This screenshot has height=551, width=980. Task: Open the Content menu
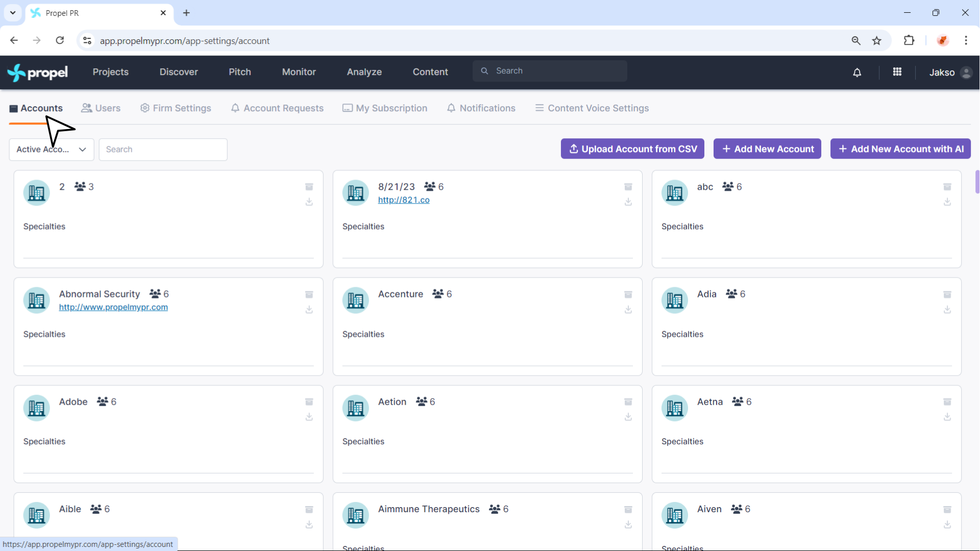(430, 72)
